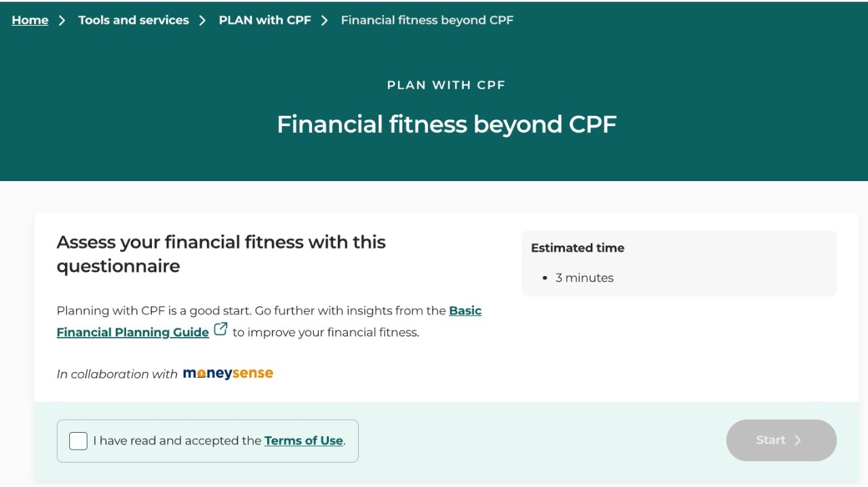Open the Tools and services breadcrumb
This screenshot has width=868, height=487.
tap(134, 20)
